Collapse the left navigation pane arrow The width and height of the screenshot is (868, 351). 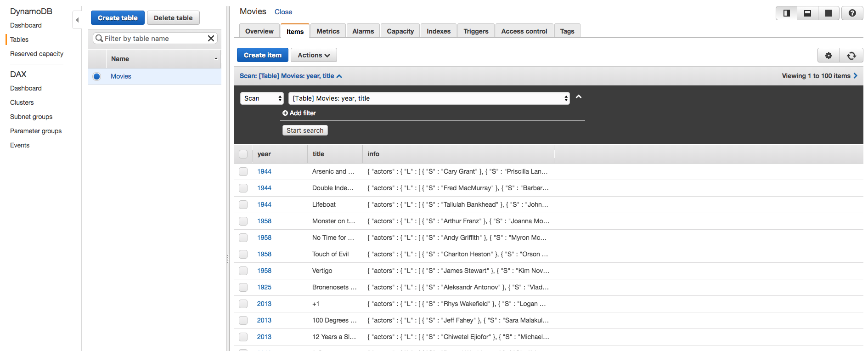[77, 20]
